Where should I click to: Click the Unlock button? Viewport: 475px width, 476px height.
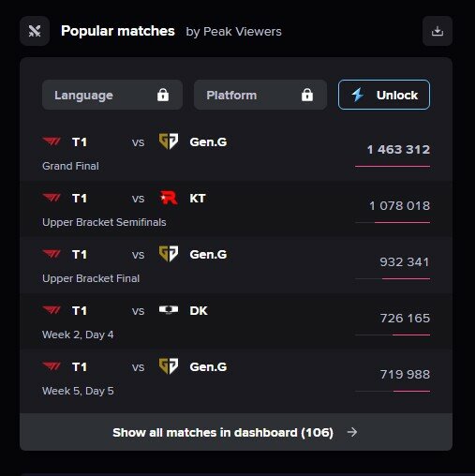pos(384,95)
